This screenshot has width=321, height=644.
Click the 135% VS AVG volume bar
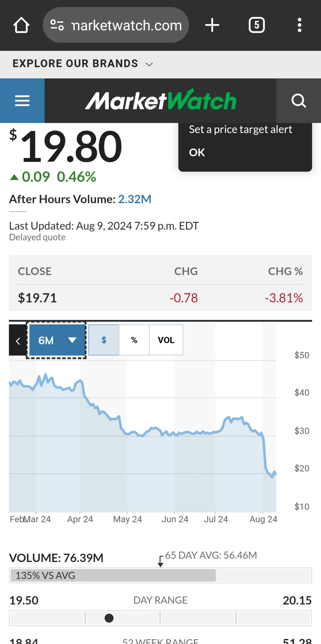pyautogui.click(x=113, y=575)
